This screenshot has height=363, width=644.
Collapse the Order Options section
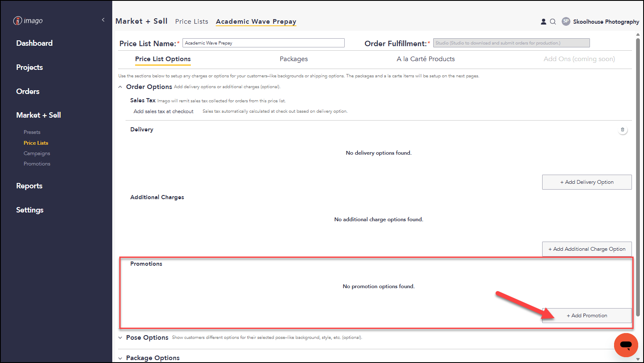pos(120,87)
